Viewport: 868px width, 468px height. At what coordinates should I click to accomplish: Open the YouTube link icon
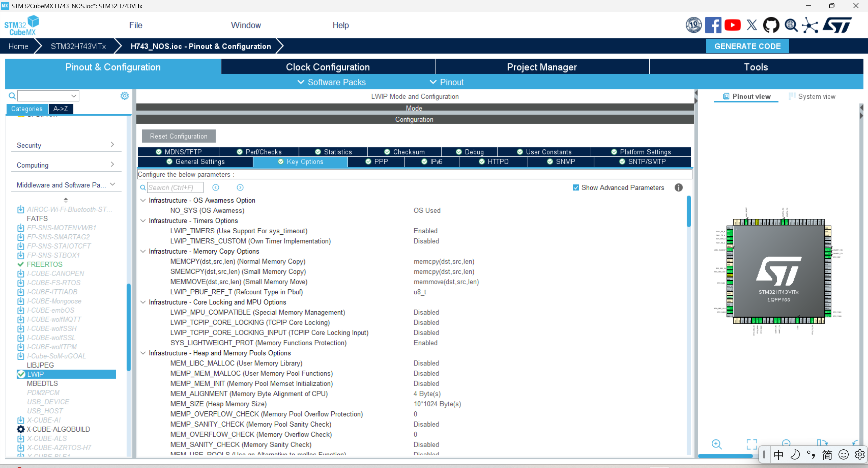point(732,25)
